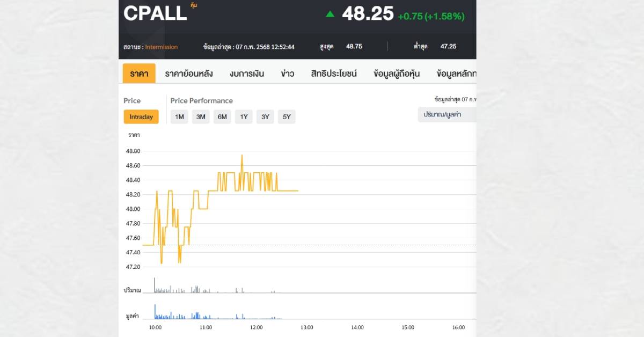
Task: Go to the ข่าว tab
Action: click(x=287, y=74)
